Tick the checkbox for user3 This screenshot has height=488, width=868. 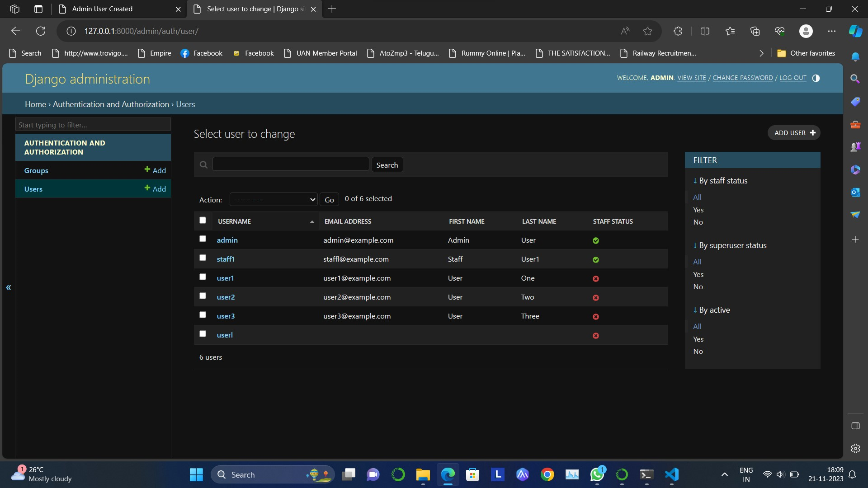click(203, 314)
